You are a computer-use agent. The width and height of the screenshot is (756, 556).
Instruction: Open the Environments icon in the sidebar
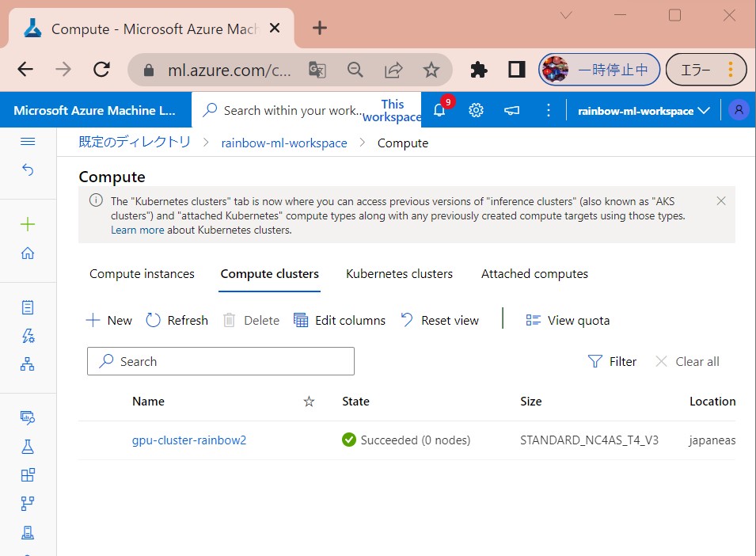(x=28, y=532)
